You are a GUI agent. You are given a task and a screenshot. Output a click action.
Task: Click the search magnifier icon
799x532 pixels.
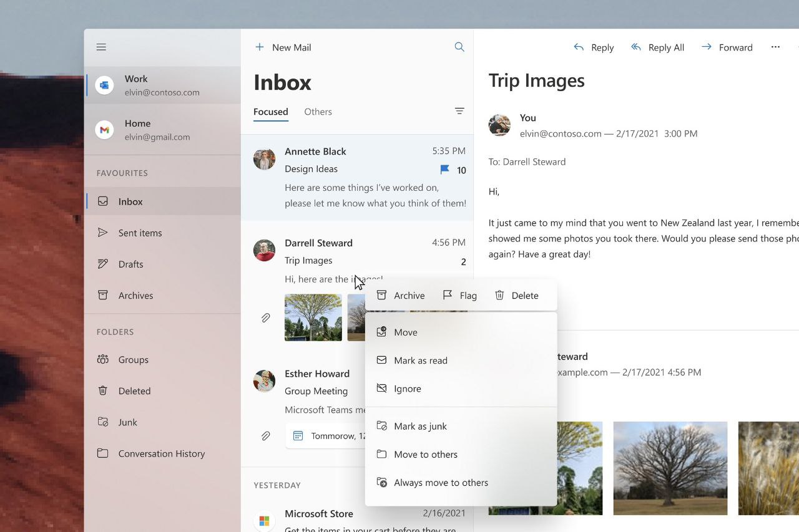point(459,47)
